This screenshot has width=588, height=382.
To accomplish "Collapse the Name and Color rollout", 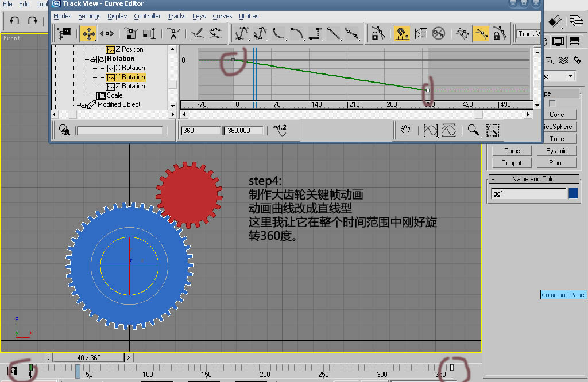I will point(493,179).
